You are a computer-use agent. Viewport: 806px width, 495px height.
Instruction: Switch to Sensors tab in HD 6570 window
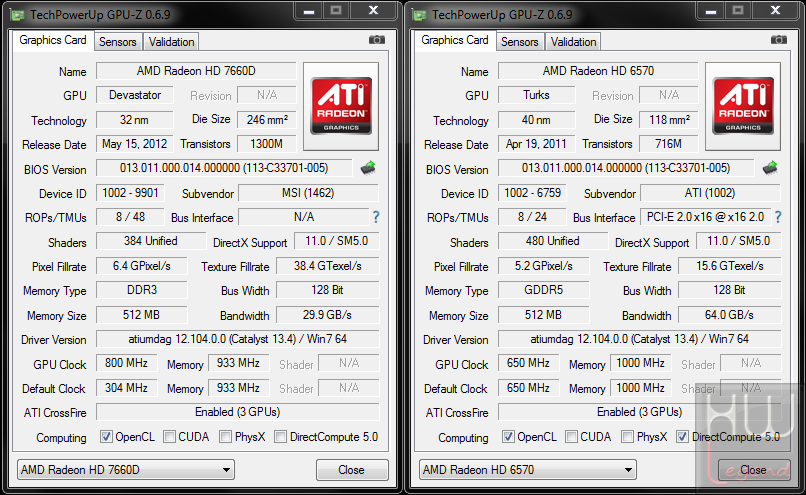click(x=520, y=42)
